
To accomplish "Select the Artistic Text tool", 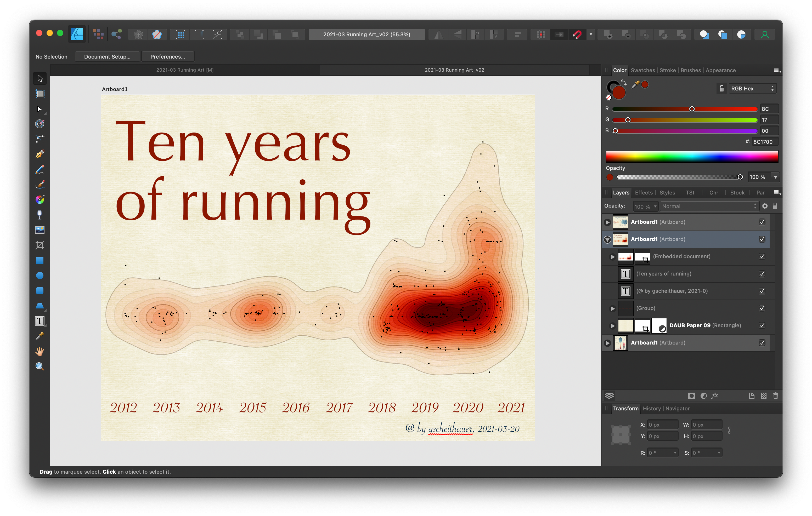I will [x=40, y=321].
